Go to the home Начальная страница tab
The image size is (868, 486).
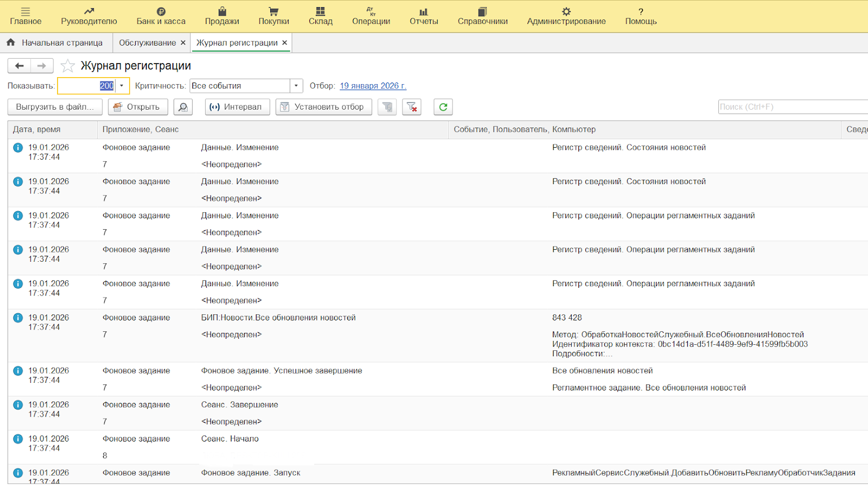point(55,42)
